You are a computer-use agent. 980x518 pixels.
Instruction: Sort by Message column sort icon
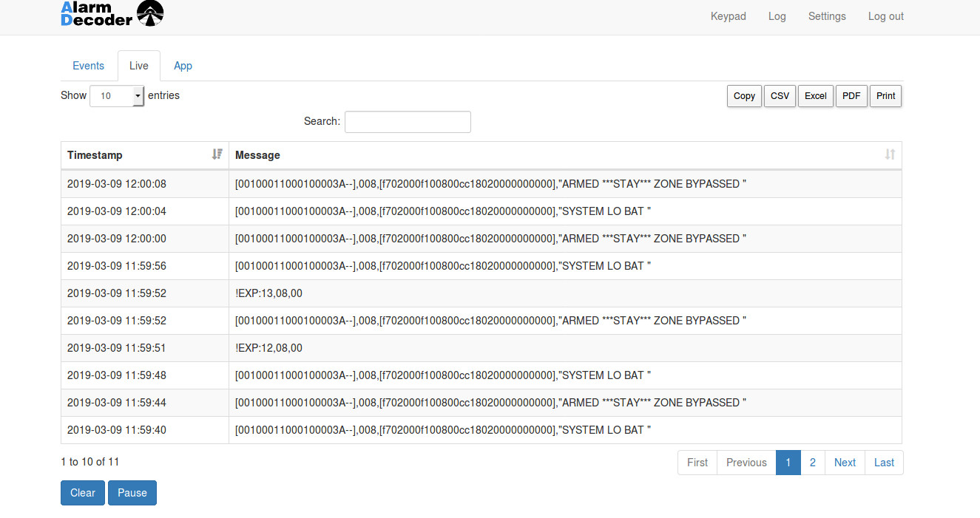pos(890,154)
